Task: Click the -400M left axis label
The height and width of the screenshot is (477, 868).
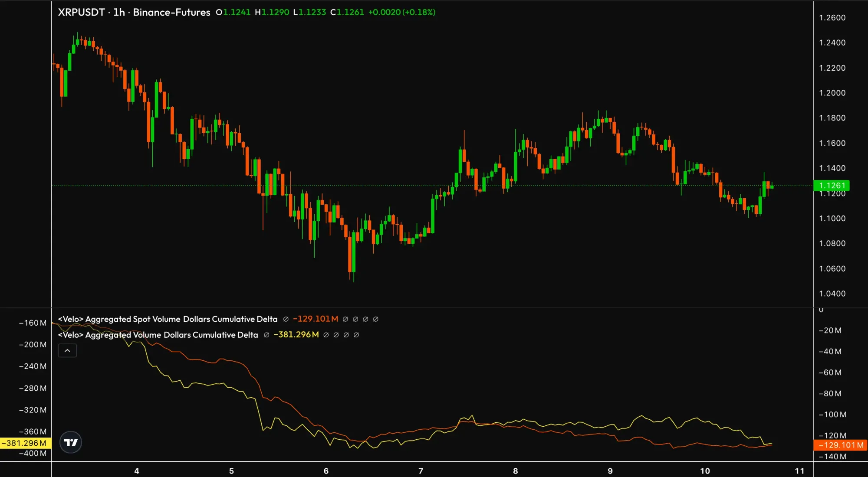Action: coord(33,454)
